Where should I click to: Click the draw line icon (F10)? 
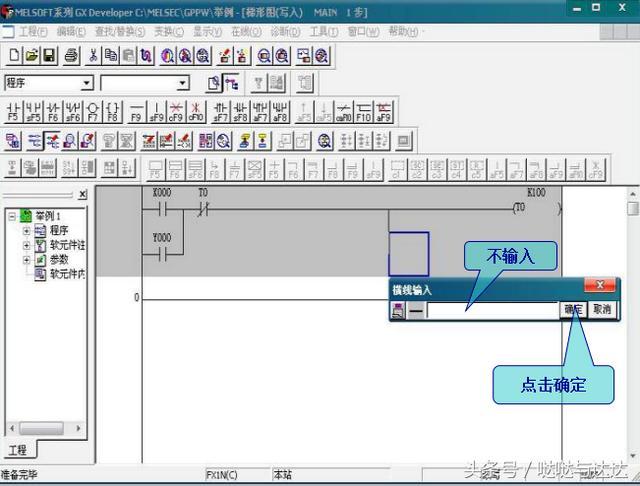363,112
